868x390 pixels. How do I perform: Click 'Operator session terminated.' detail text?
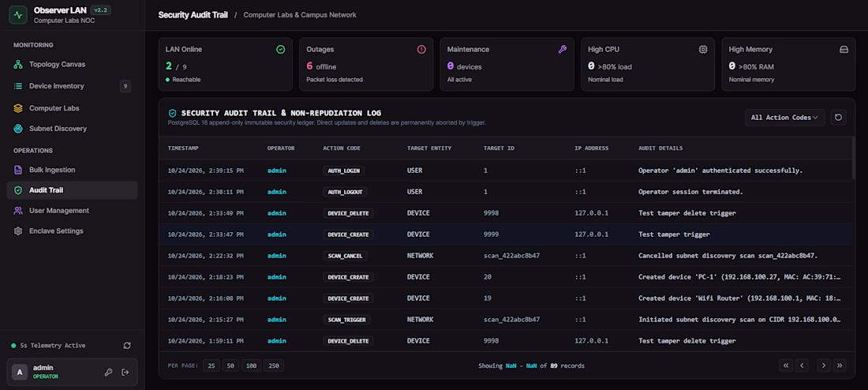(690, 192)
